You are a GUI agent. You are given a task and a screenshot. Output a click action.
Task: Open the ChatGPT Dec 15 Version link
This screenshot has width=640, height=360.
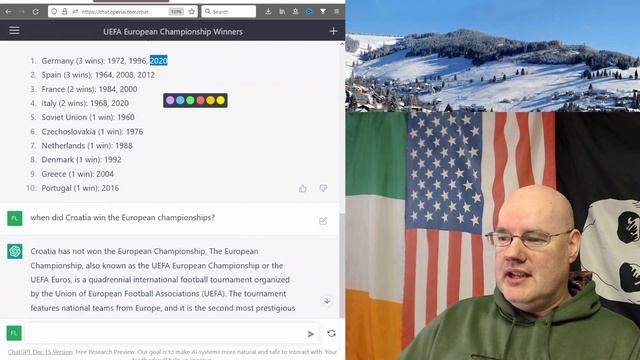40,352
